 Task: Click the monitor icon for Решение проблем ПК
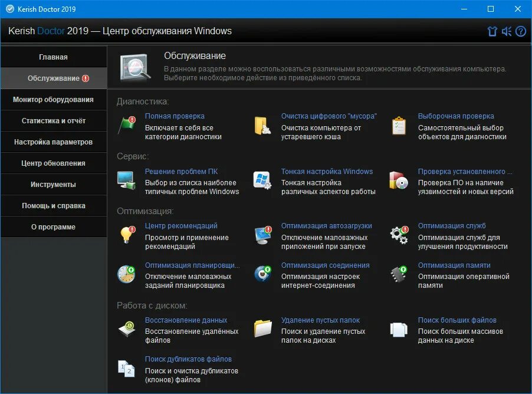[126, 180]
